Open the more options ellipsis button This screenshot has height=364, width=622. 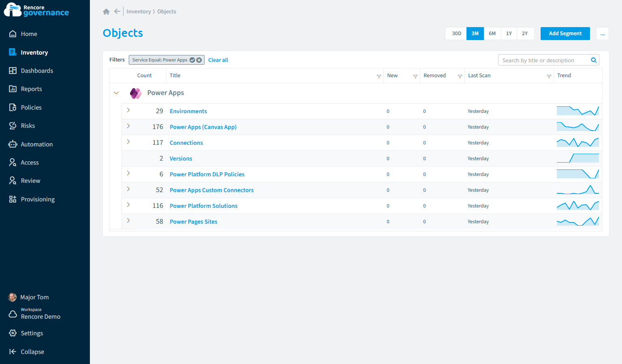tap(603, 34)
